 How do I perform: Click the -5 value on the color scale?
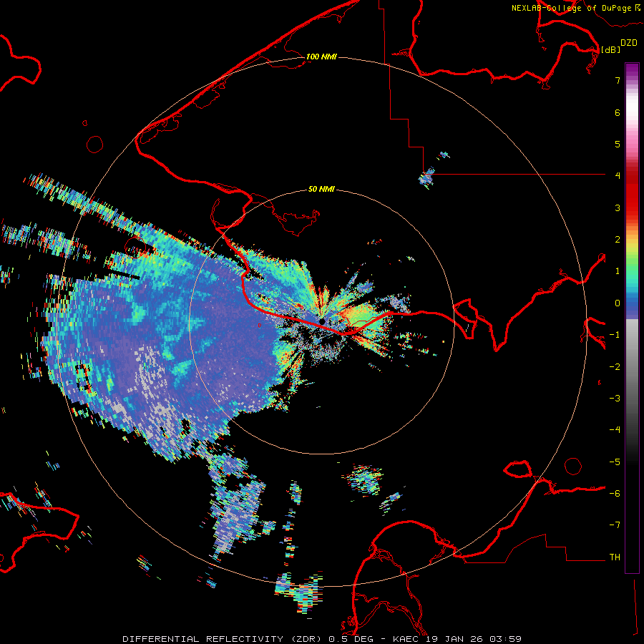615,462
